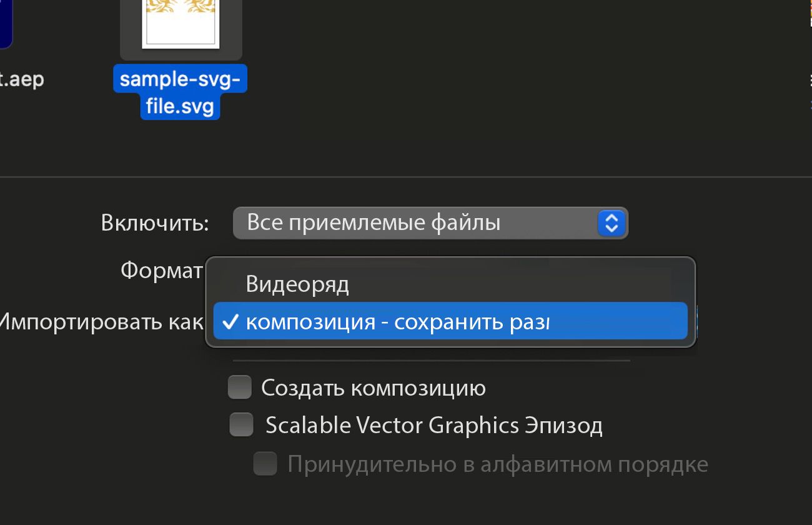Enable Принудительно в алфавитном порядке
Image resolution: width=812 pixels, height=525 pixels.
click(x=265, y=464)
